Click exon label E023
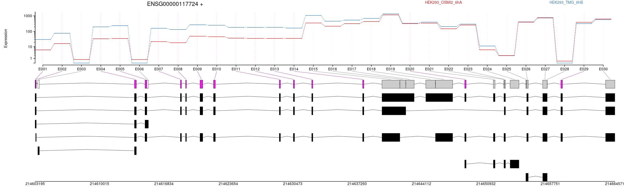The image size is (644, 188). (x=468, y=69)
